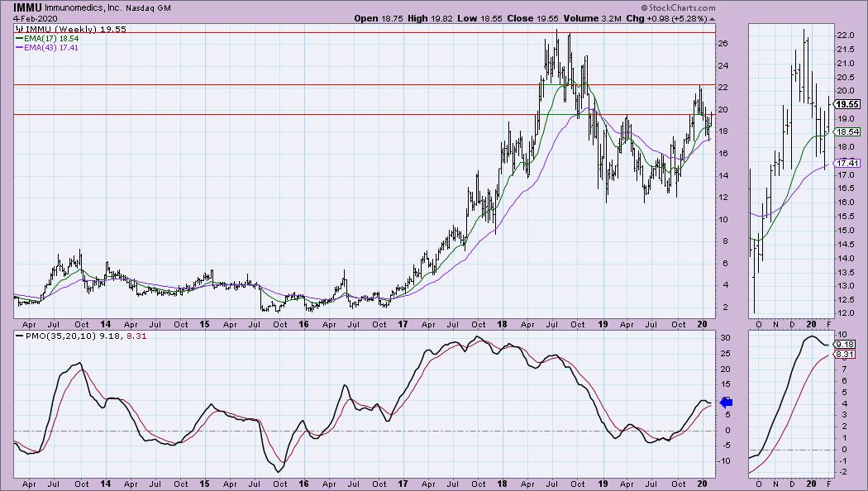This screenshot has width=868, height=491.
Task: Click the Low 18.55 value
Action: pyautogui.click(x=480, y=18)
